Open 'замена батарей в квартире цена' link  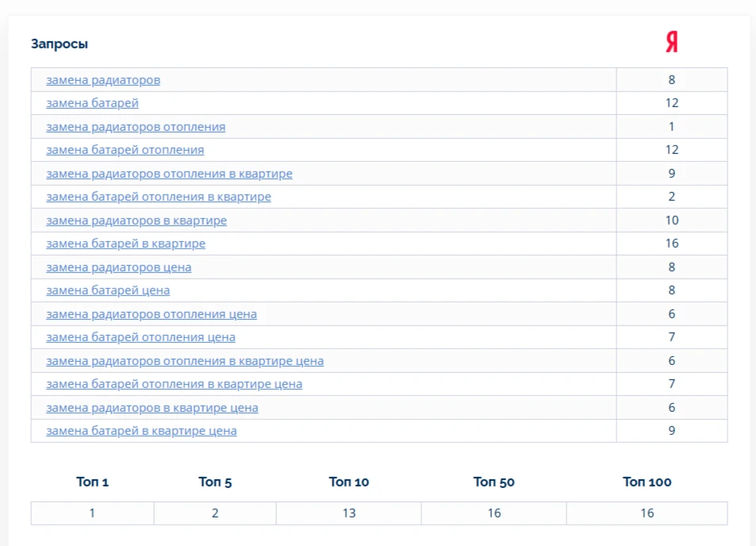pyautogui.click(x=141, y=431)
